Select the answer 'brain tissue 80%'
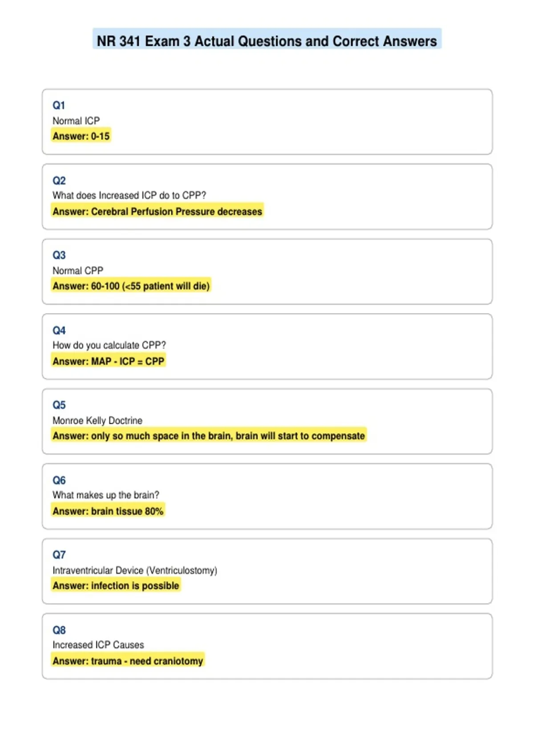Screen dimensions: 534x756 108,511
